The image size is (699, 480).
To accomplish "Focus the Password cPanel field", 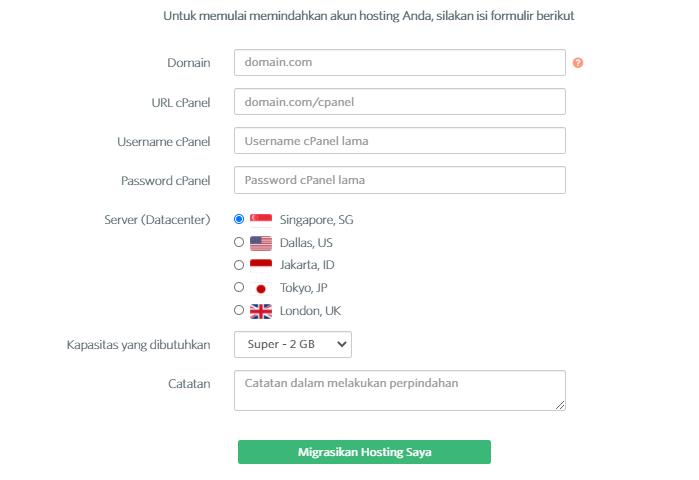I will 400,180.
